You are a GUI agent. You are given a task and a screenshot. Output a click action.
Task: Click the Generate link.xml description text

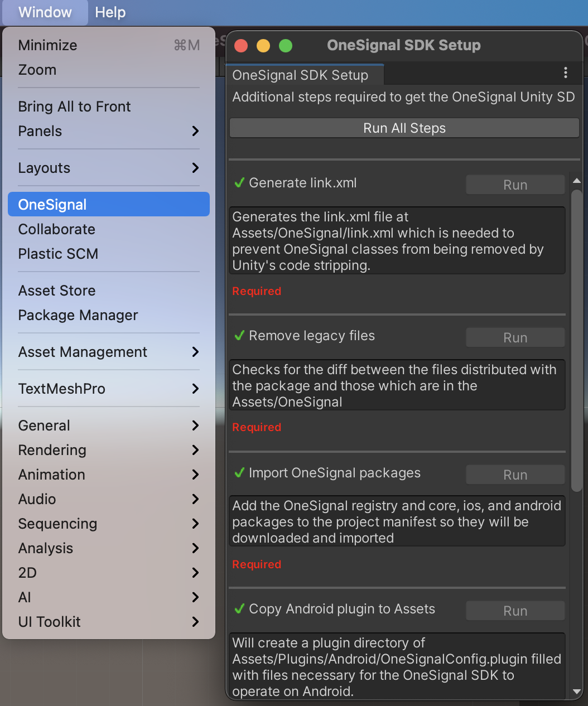[x=397, y=241]
